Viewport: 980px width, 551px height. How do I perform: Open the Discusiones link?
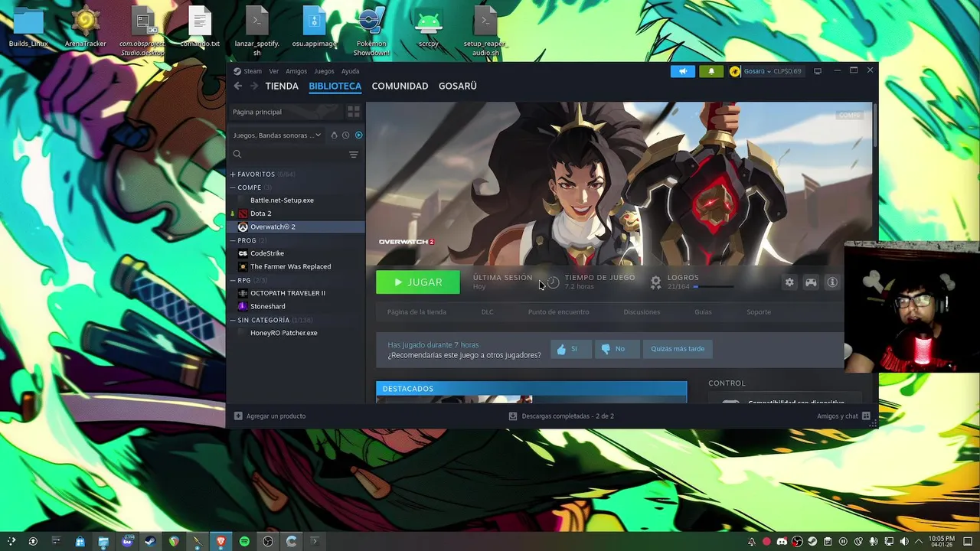tap(642, 312)
